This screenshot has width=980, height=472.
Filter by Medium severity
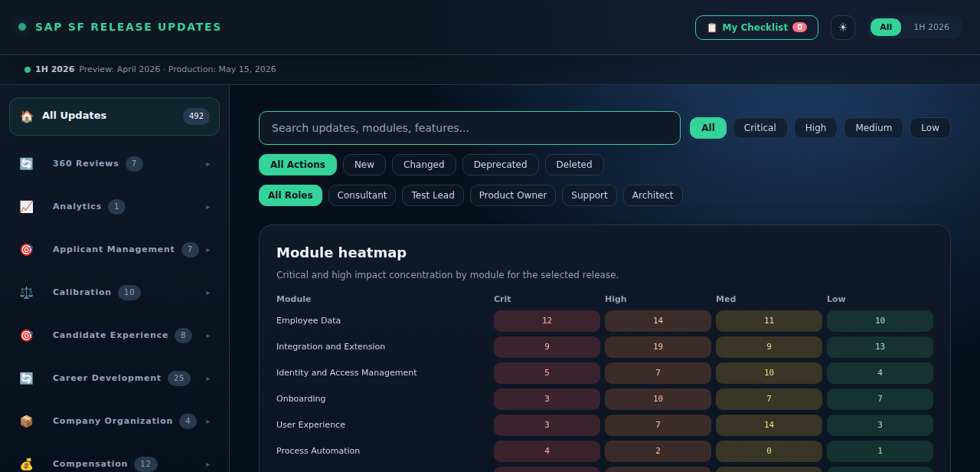point(874,128)
